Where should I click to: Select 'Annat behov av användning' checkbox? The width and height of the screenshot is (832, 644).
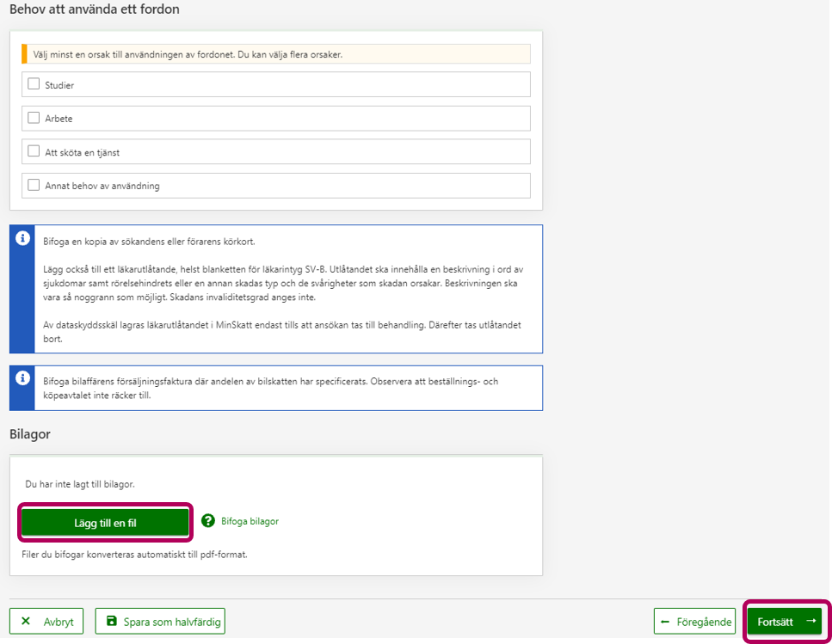pyautogui.click(x=34, y=185)
